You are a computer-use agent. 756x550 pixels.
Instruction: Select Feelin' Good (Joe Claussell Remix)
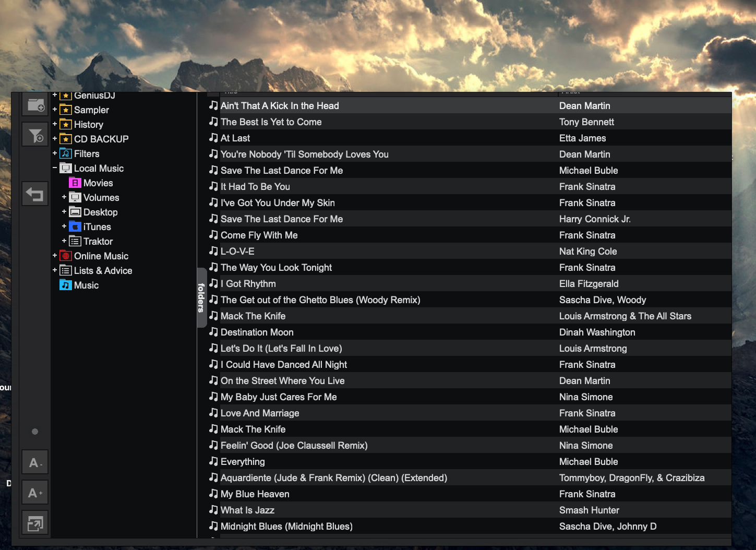[x=294, y=445]
